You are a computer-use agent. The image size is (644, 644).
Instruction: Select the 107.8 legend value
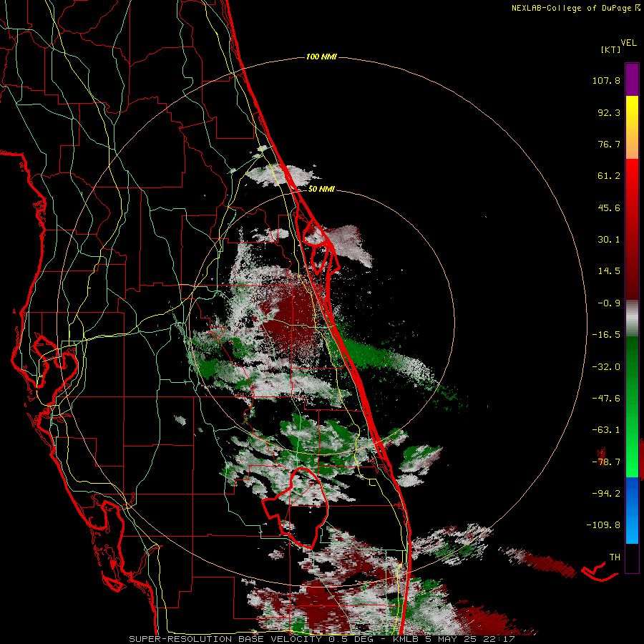pos(606,80)
